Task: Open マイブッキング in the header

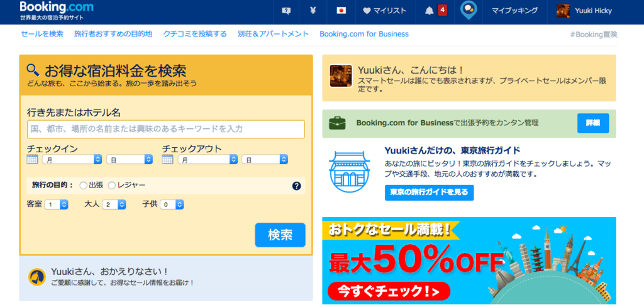Action: (x=514, y=11)
